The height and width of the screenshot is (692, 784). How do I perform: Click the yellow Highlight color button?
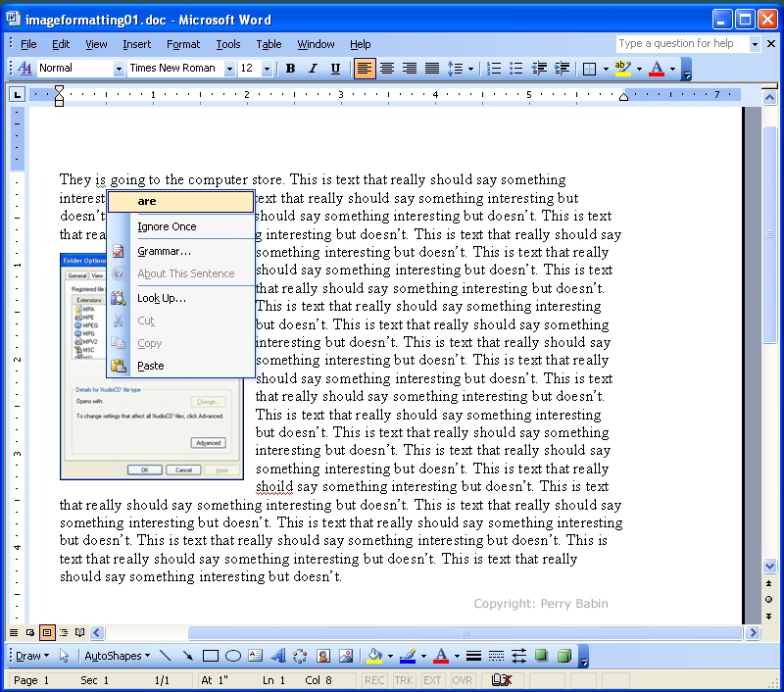(622, 68)
